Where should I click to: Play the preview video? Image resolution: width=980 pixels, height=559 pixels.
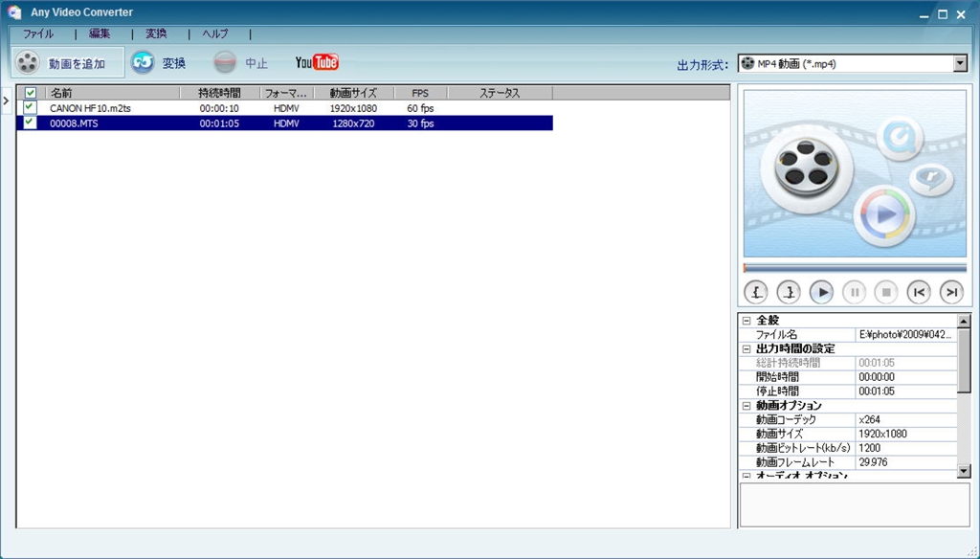tap(821, 292)
